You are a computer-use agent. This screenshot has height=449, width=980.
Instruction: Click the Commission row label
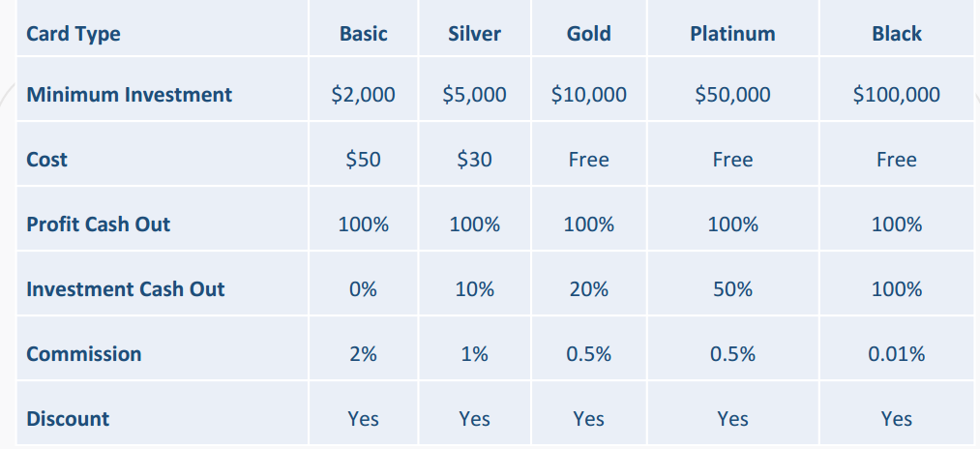84,354
